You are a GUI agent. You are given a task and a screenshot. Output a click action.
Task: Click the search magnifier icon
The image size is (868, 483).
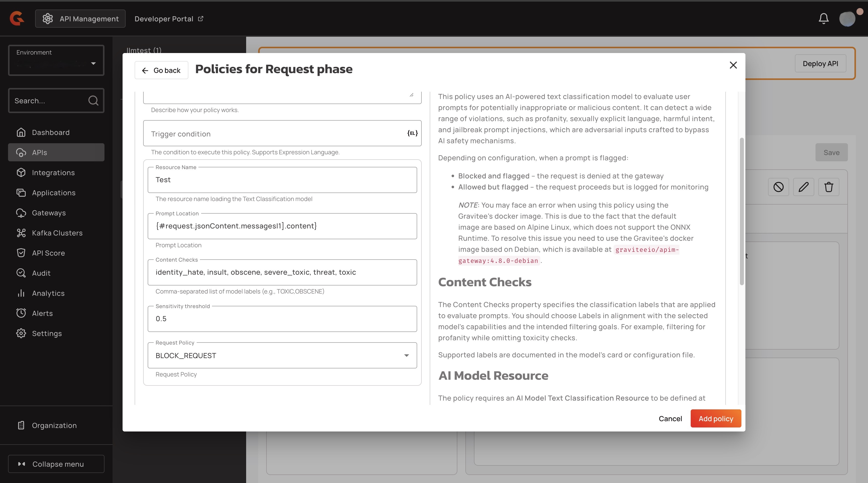[x=93, y=101]
